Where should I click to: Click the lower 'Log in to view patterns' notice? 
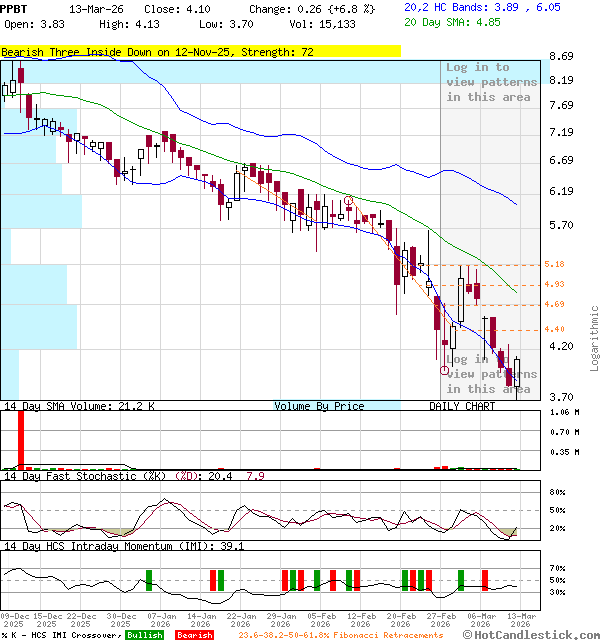(x=491, y=374)
